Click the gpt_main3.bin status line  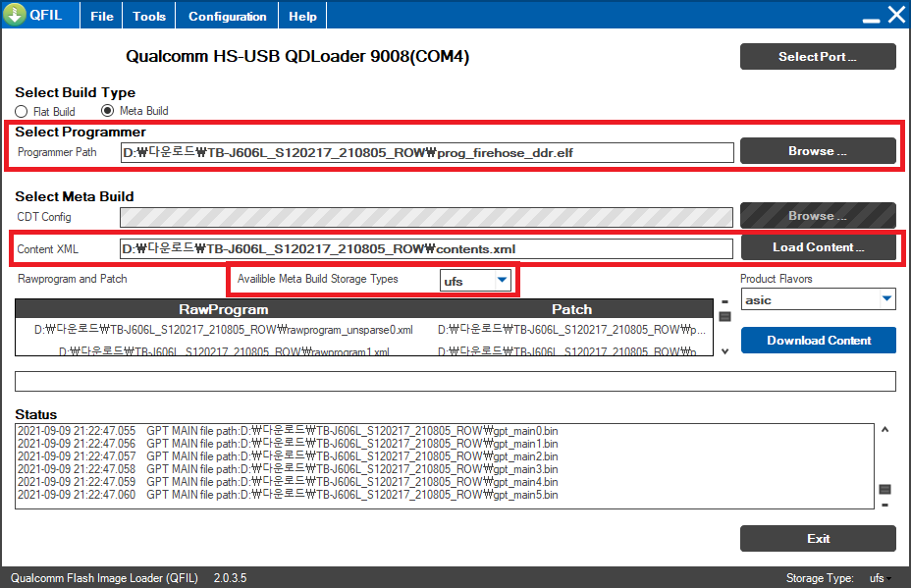pyautogui.click(x=288, y=469)
